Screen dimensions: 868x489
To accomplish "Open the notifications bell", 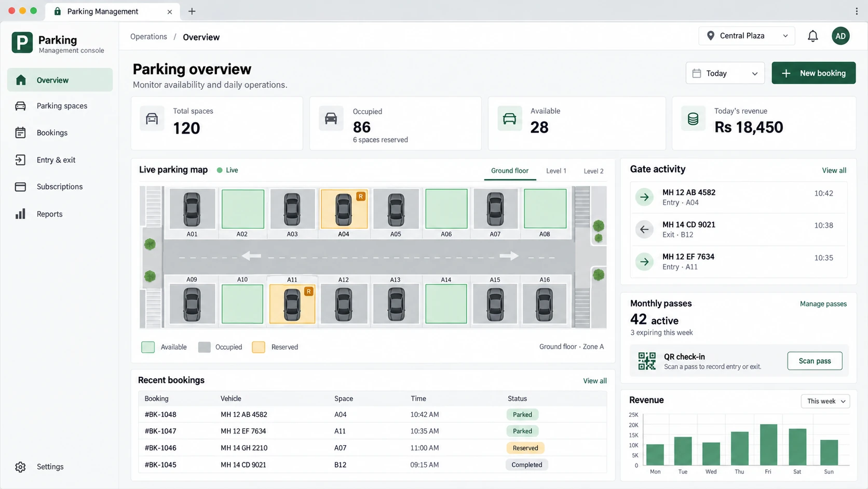I will pos(812,36).
